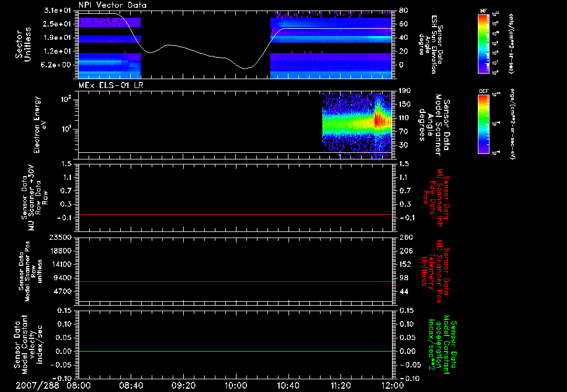
Task: Click the cnts/(cm**2-sr-sec) units label
Action: pos(511,43)
